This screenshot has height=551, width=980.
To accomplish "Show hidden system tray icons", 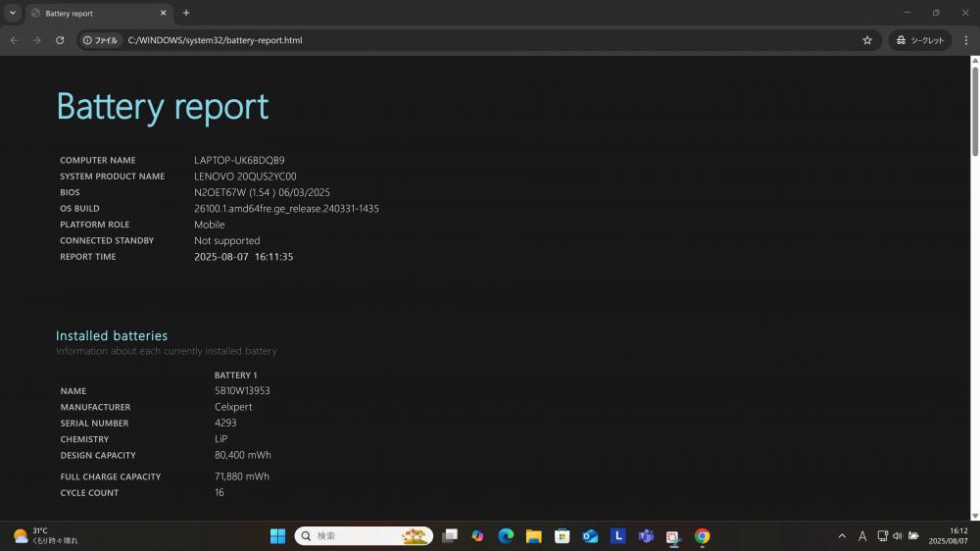I will coord(842,536).
